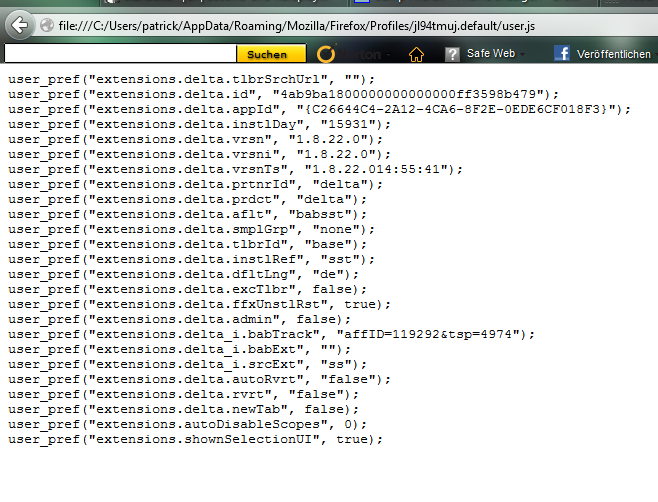Click the text "extensions.delta.excTlbr"
The width and height of the screenshot is (658, 502).
tap(192, 289)
